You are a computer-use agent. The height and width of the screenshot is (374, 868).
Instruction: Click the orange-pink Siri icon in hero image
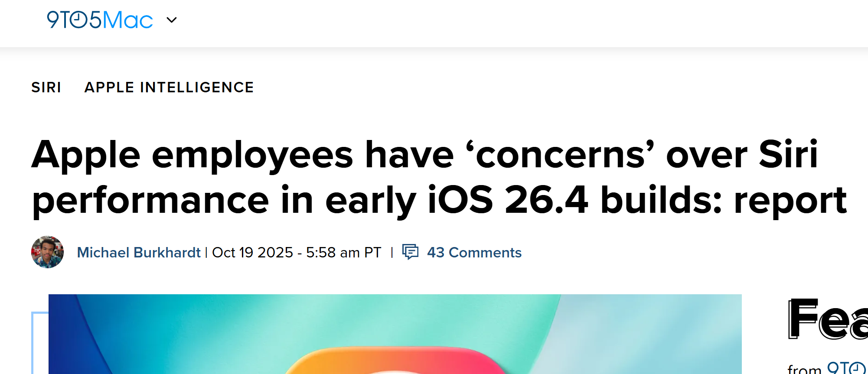tap(395, 362)
